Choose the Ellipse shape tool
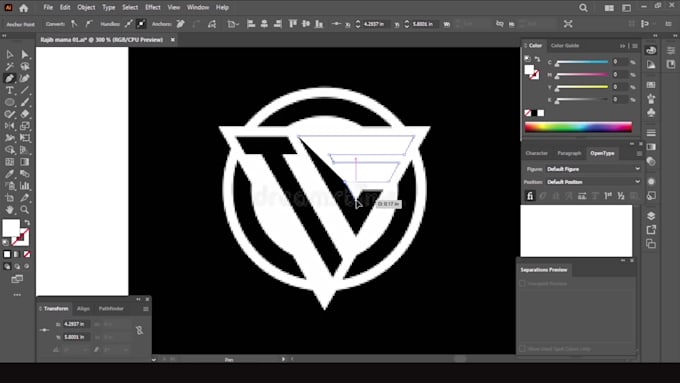This screenshot has height=383, width=680. tap(10, 102)
